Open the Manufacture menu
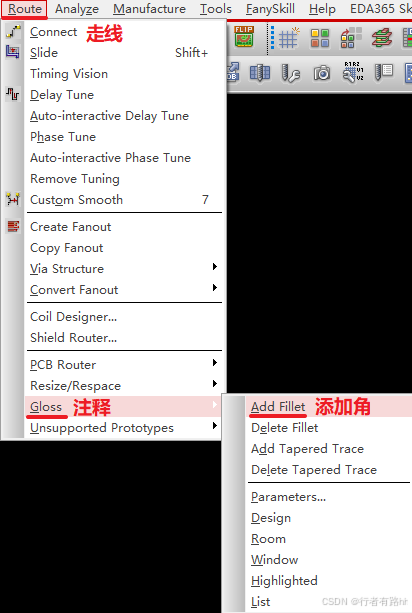This screenshot has width=412, height=613. pos(149,9)
